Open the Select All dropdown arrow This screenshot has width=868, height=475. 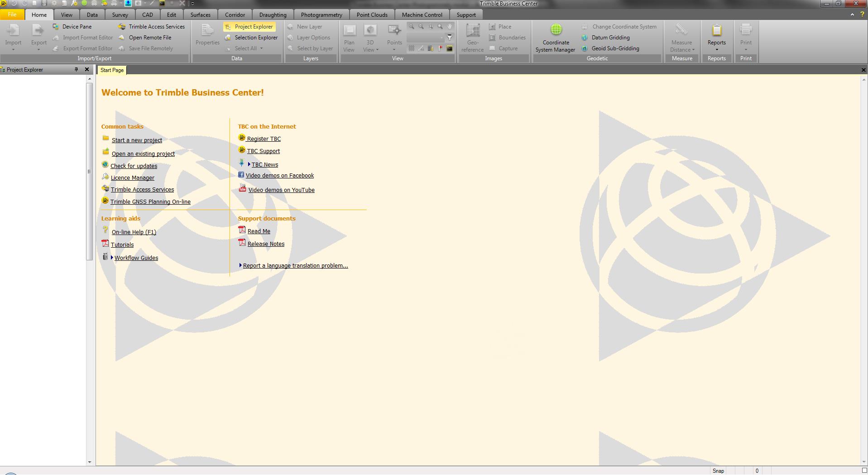tap(261, 48)
